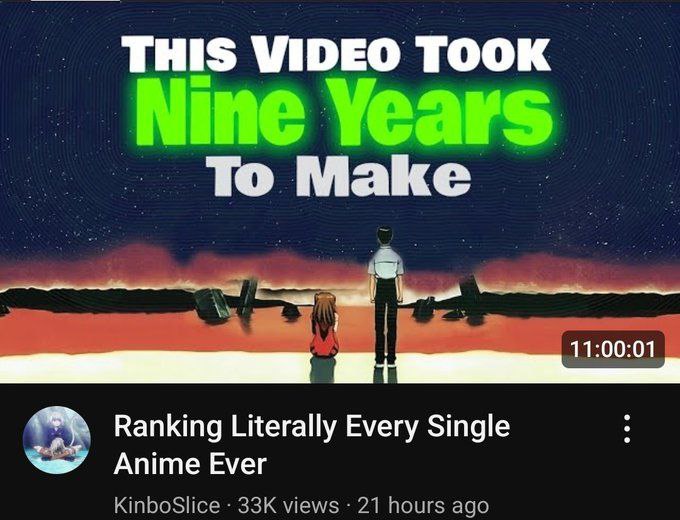
Task: Click the word Ranking in video title
Action: pyautogui.click(x=168, y=427)
